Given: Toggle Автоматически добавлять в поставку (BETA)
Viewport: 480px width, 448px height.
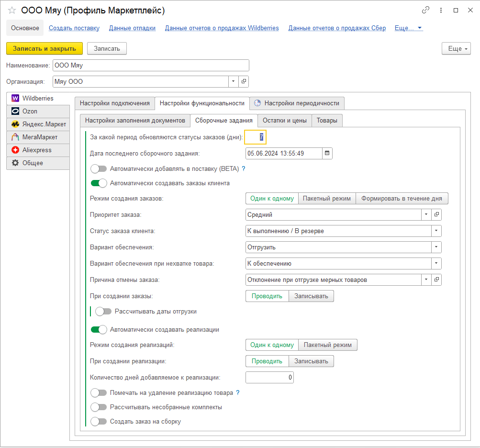Looking at the screenshot, I should [99, 169].
